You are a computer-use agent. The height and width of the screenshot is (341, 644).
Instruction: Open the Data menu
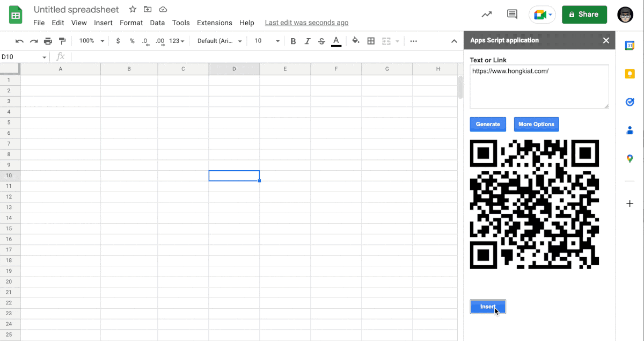(157, 23)
